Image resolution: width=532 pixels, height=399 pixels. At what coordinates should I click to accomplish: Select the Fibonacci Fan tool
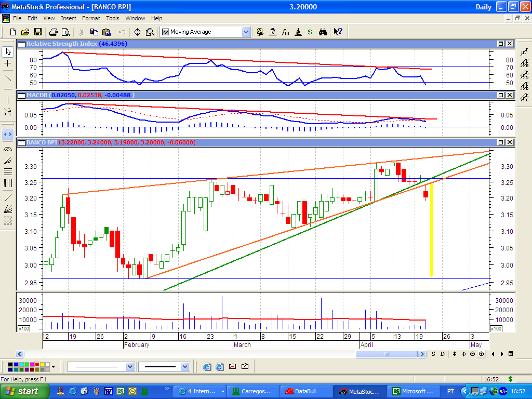[8, 160]
